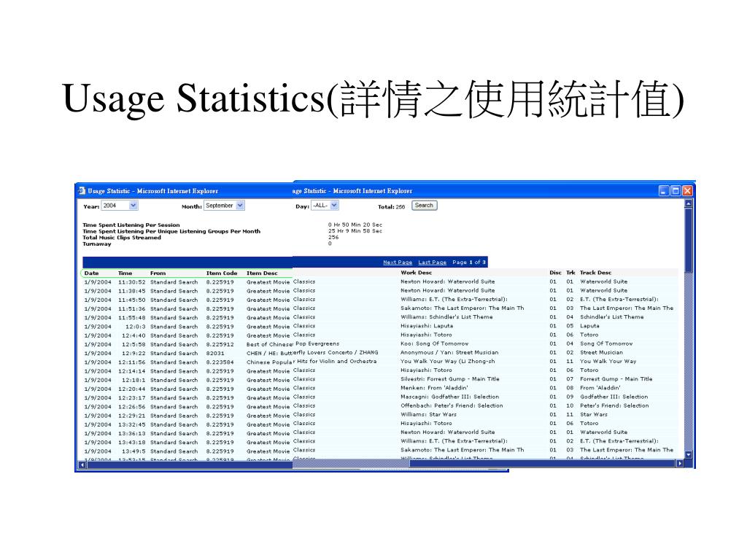Click 'Best of Chinese Pop Evergreens' item
The width and height of the screenshot is (747, 560).
(x=293, y=344)
